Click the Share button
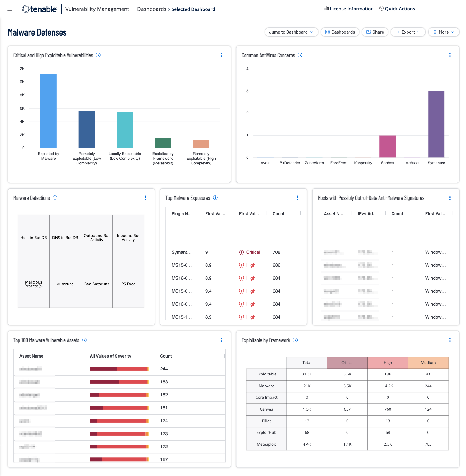The width and height of the screenshot is (466, 476). point(375,32)
